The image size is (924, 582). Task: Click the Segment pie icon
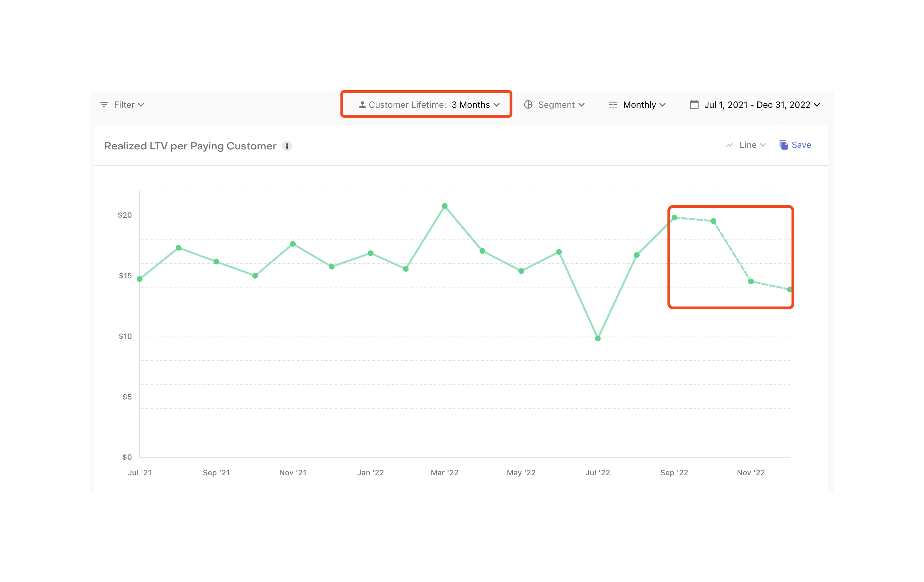click(x=528, y=105)
